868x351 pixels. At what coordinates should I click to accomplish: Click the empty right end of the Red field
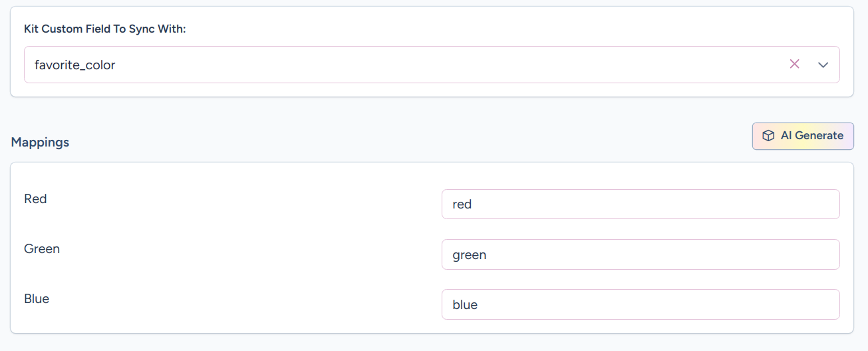pos(798,204)
